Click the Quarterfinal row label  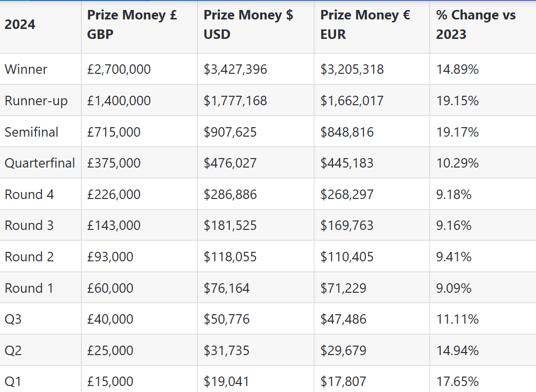click(x=40, y=163)
